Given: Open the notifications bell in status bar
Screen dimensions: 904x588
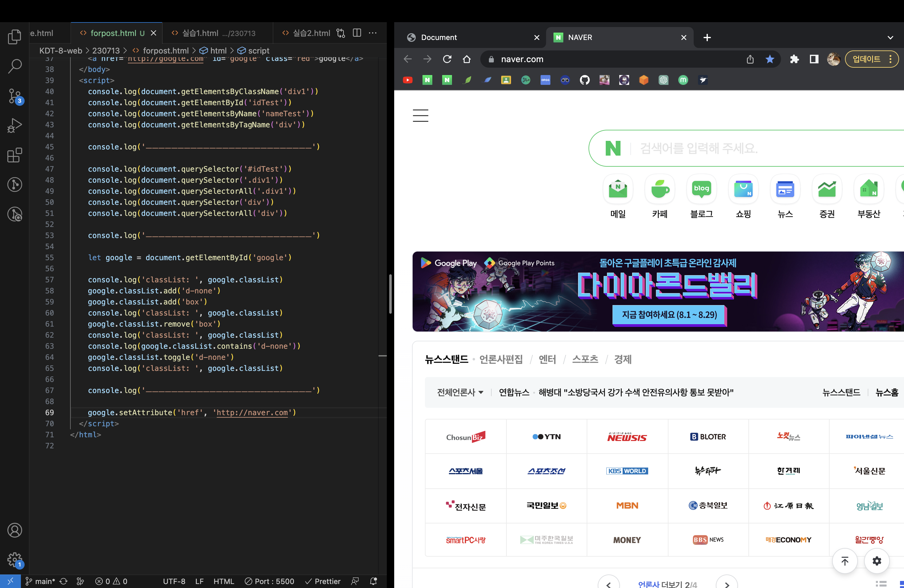Looking at the screenshot, I should coord(373,581).
